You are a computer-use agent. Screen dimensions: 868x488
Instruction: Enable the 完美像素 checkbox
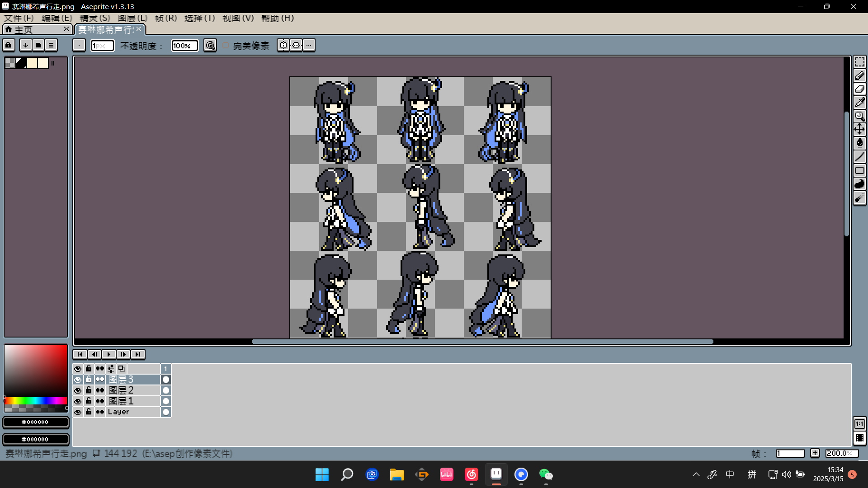(x=226, y=46)
